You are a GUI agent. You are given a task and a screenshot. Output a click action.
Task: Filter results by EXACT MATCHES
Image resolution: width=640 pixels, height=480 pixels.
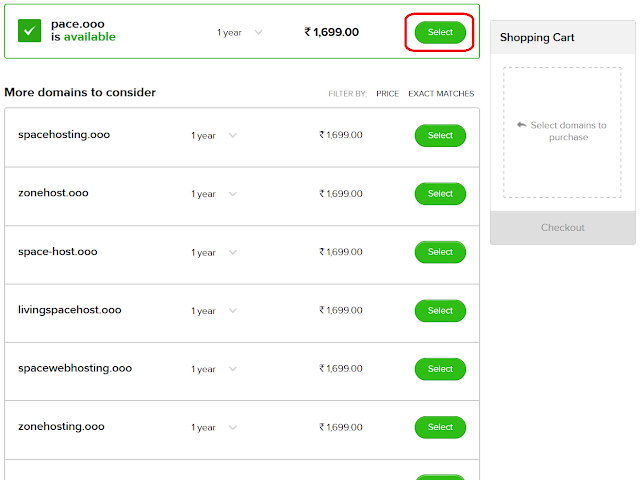pyautogui.click(x=441, y=94)
